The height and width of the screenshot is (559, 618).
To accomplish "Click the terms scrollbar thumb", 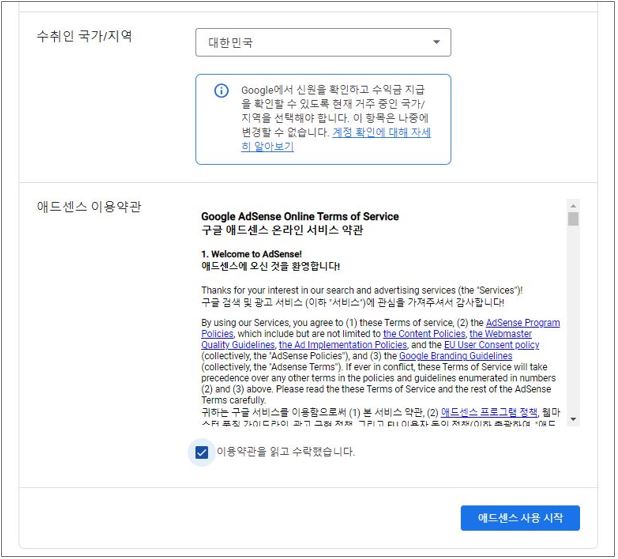I will click(x=573, y=219).
